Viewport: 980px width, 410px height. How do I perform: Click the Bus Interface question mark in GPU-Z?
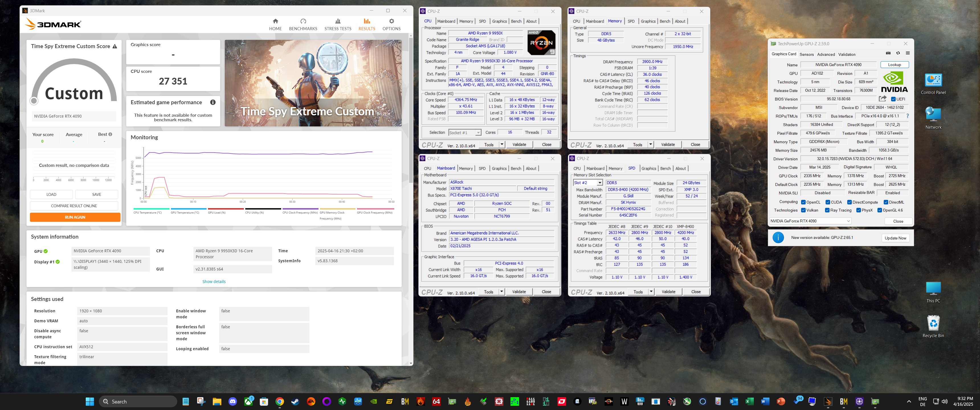[x=908, y=116]
